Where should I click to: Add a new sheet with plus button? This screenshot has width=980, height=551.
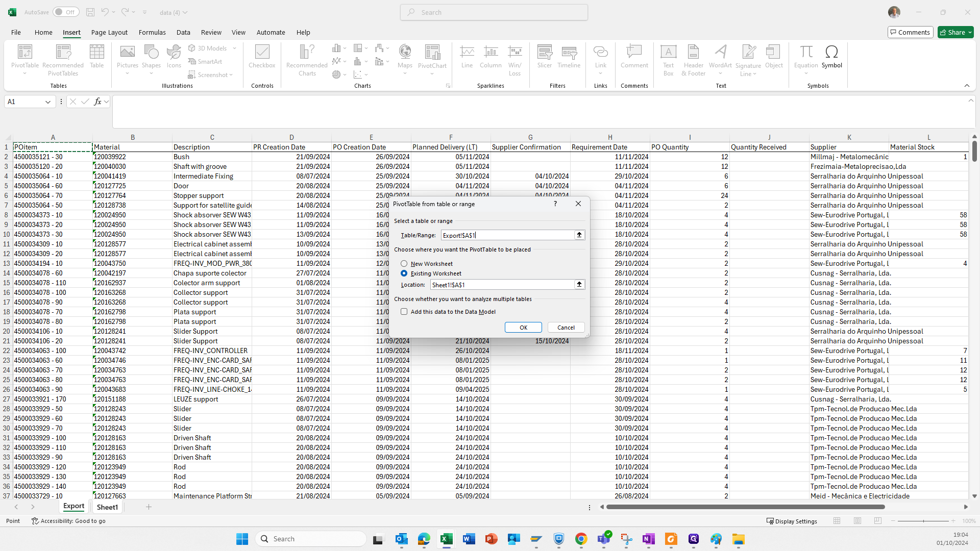(149, 507)
